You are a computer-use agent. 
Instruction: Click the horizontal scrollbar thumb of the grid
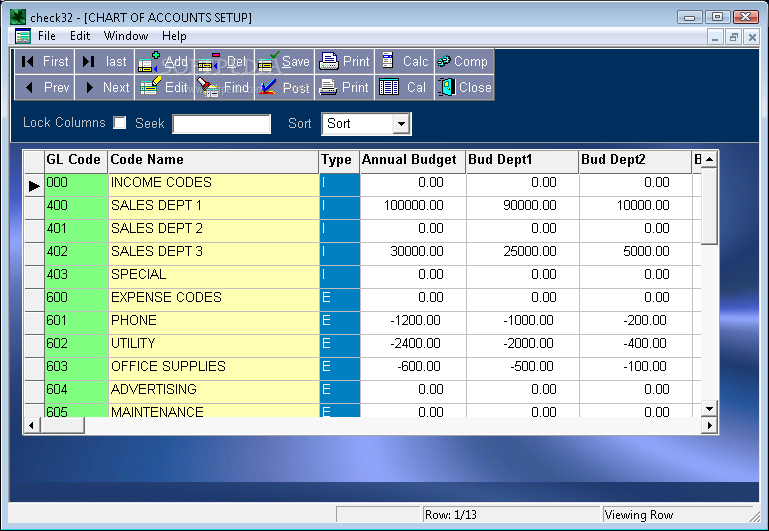[x=62, y=426]
